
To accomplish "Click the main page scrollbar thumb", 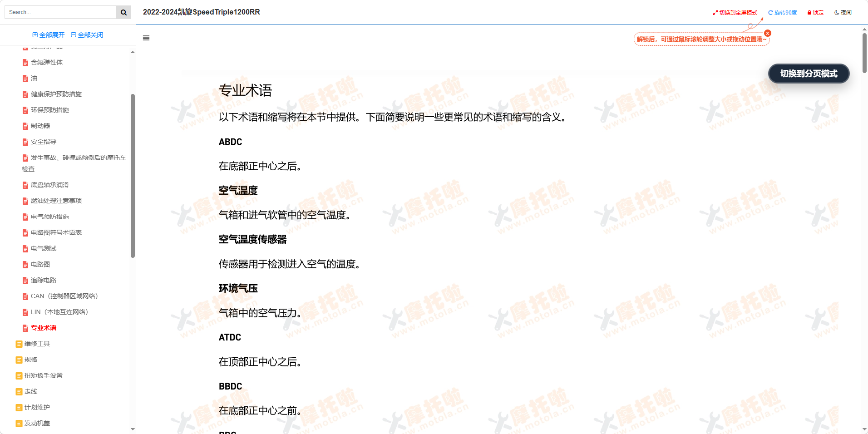I will (x=864, y=53).
